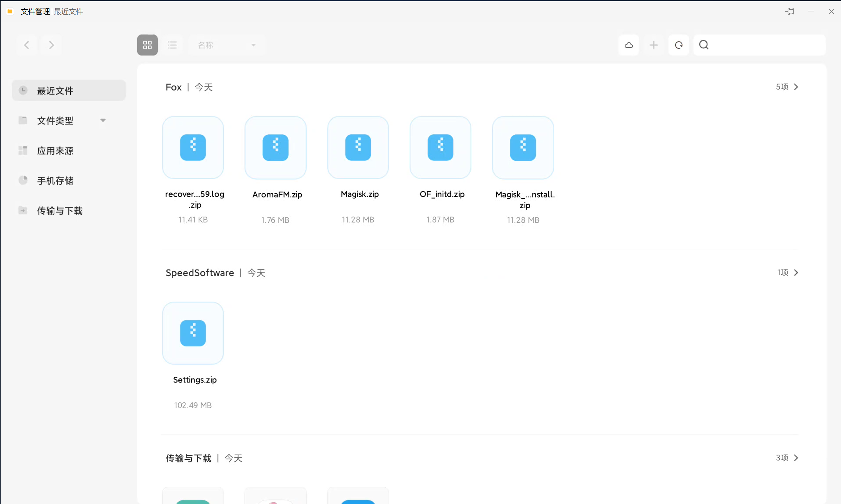841x504 pixels.
Task: Select 文件类型 in sidebar
Action: (x=69, y=120)
